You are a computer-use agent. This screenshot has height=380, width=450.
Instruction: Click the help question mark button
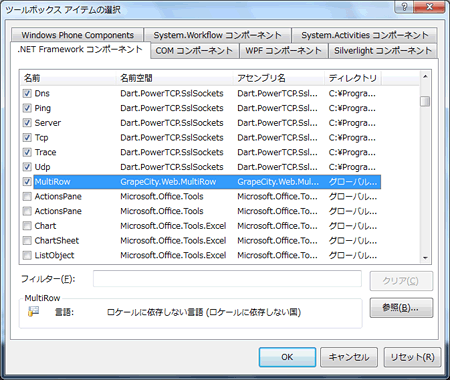pyautogui.click(x=404, y=6)
